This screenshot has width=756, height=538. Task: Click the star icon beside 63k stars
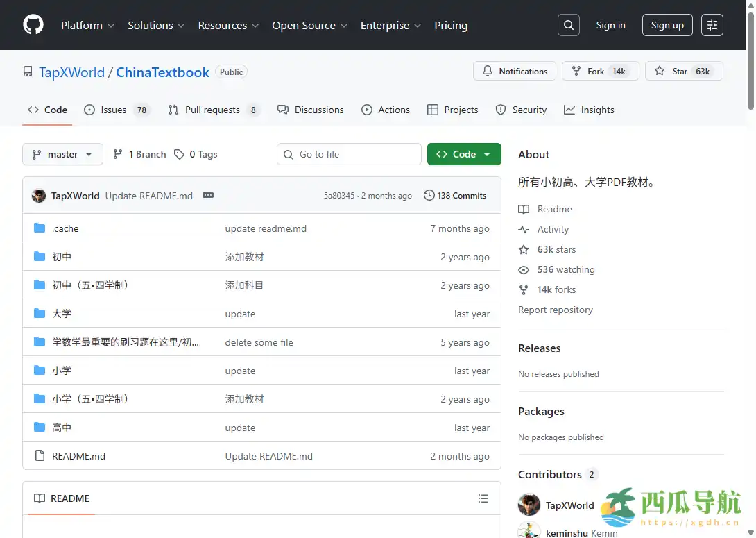(x=523, y=249)
